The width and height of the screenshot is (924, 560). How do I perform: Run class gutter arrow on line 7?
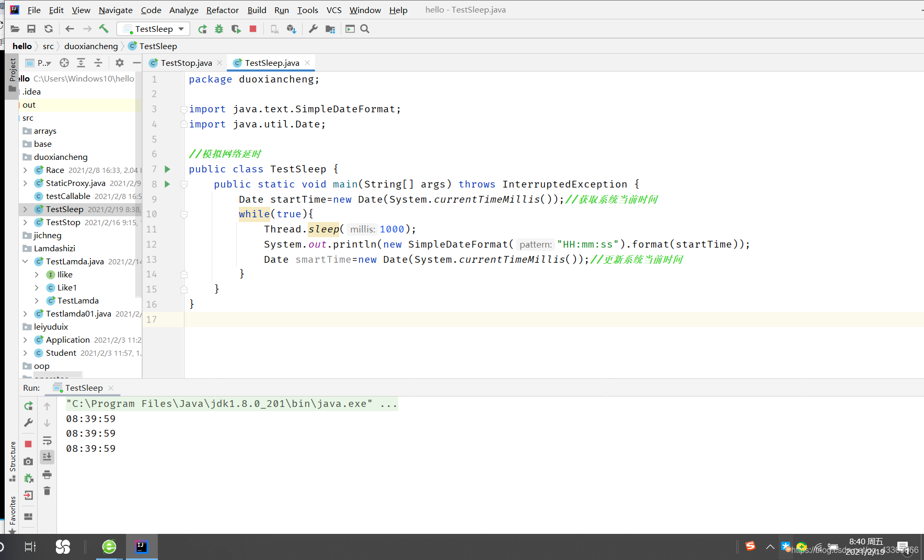coord(167,169)
